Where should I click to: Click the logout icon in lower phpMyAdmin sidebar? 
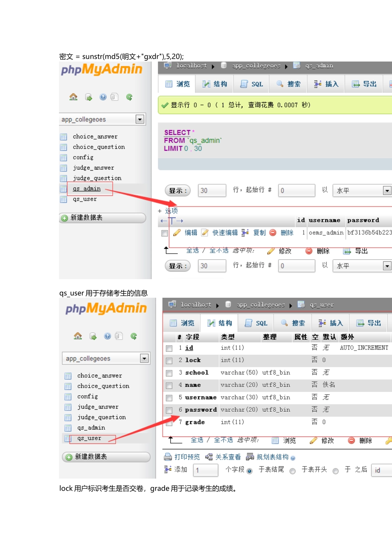(93, 336)
